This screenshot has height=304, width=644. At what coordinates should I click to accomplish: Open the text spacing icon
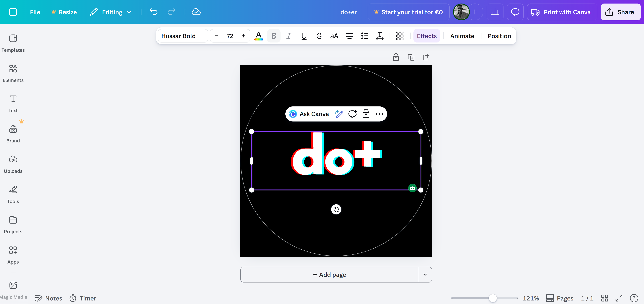pos(380,36)
